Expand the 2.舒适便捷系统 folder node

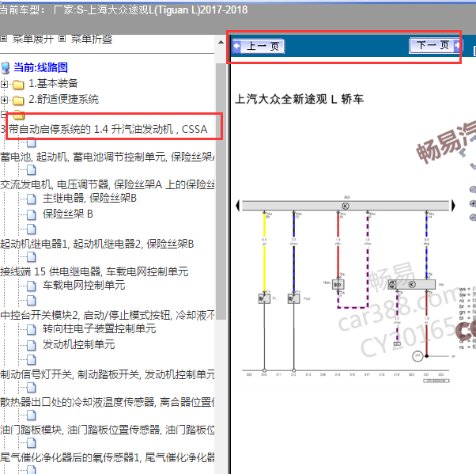click(x=4, y=100)
